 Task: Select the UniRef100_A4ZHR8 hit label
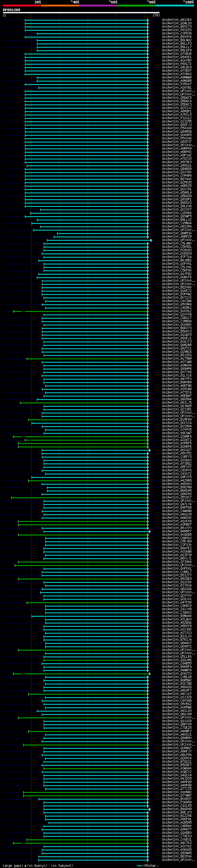pos(177,481)
